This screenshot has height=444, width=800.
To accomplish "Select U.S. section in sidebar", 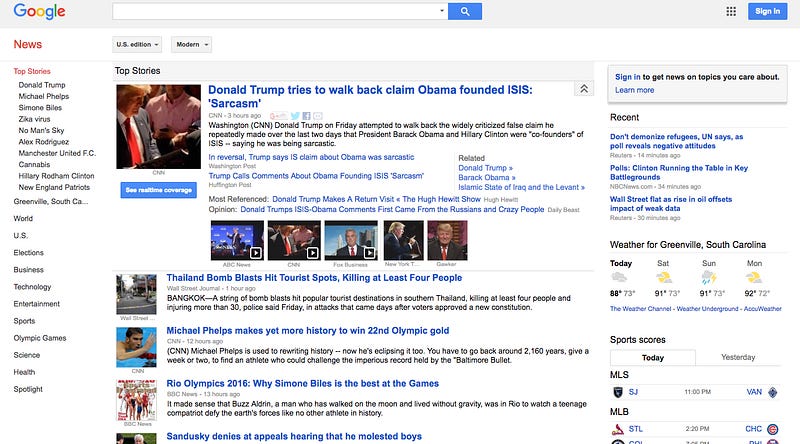I will click(x=20, y=235).
